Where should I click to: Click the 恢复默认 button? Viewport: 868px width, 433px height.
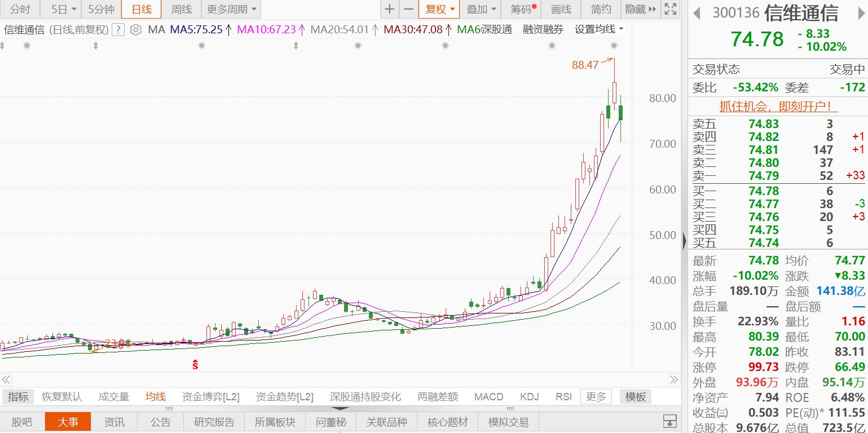62,397
